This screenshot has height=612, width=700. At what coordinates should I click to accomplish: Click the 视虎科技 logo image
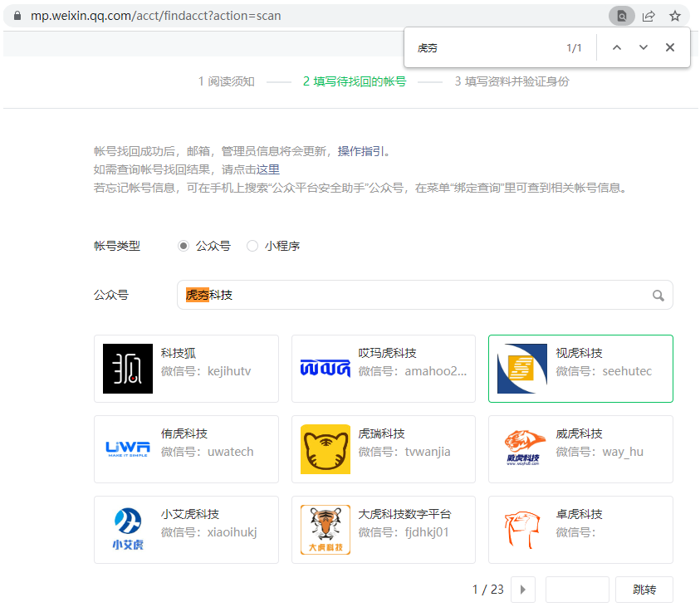click(x=521, y=369)
